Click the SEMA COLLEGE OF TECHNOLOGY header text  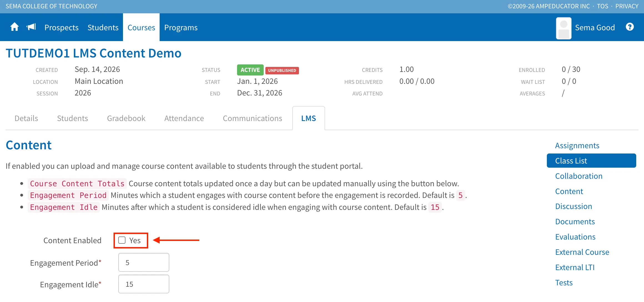[x=51, y=6]
